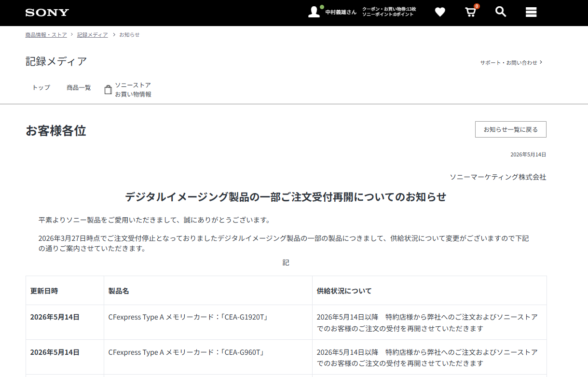
Task: Open the hamburger menu icon
Action: tap(531, 12)
